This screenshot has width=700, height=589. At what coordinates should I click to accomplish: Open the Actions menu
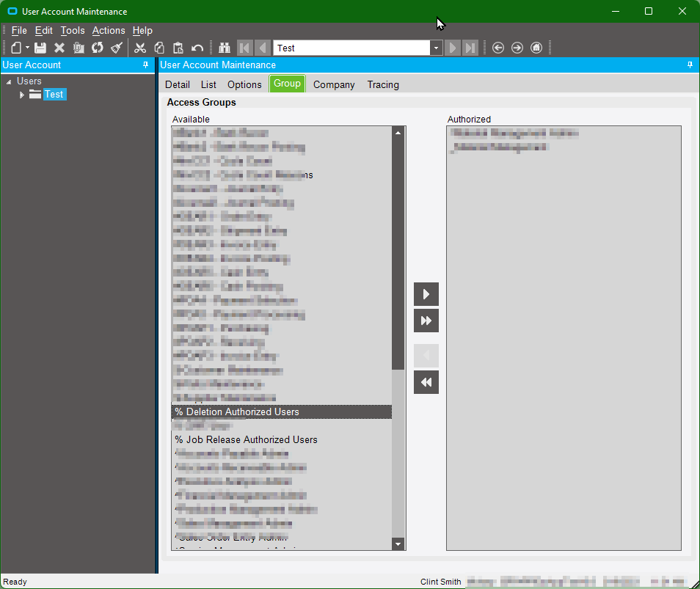pyautogui.click(x=109, y=30)
